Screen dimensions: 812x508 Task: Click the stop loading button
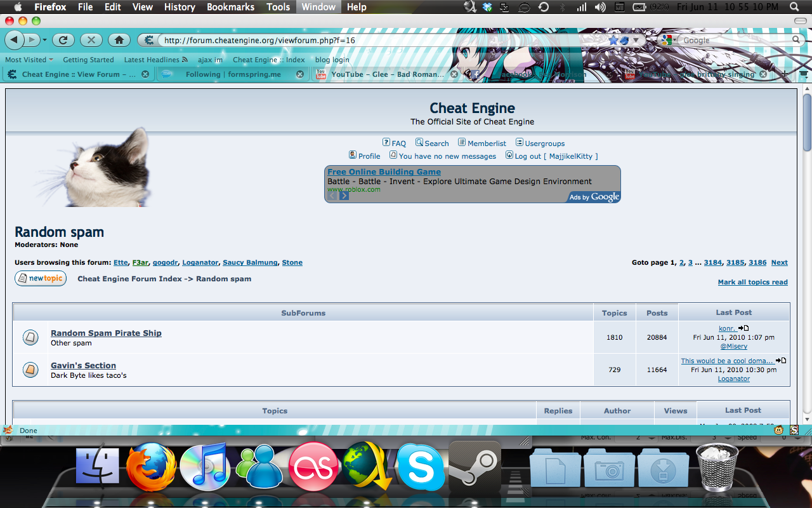[91, 40]
